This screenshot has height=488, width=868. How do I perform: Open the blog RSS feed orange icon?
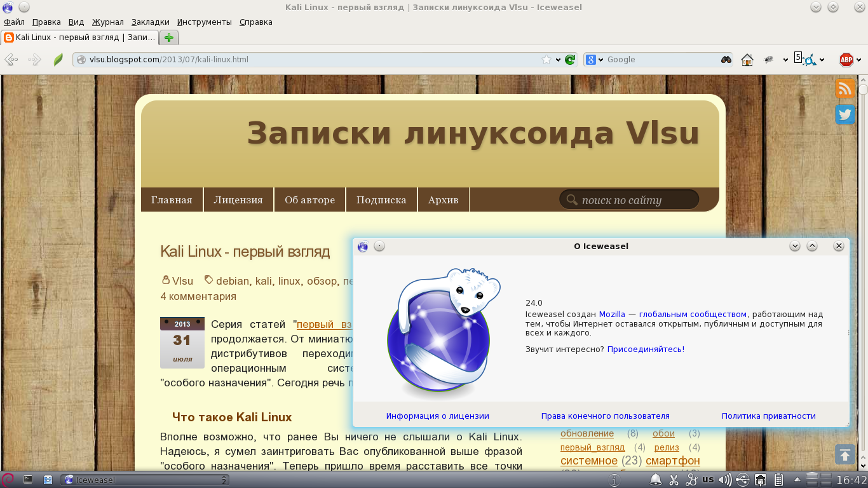point(845,88)
